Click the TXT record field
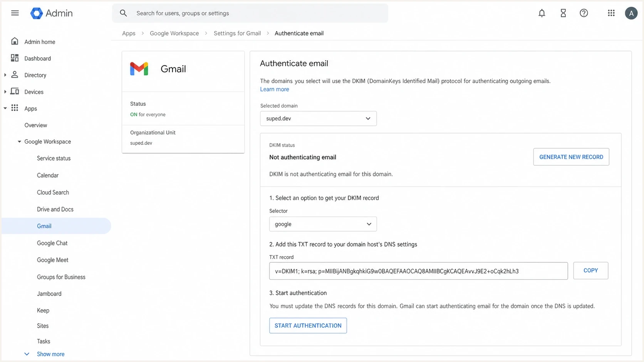Viewport: 644px width, 362px height. click(x=418, y=271)
